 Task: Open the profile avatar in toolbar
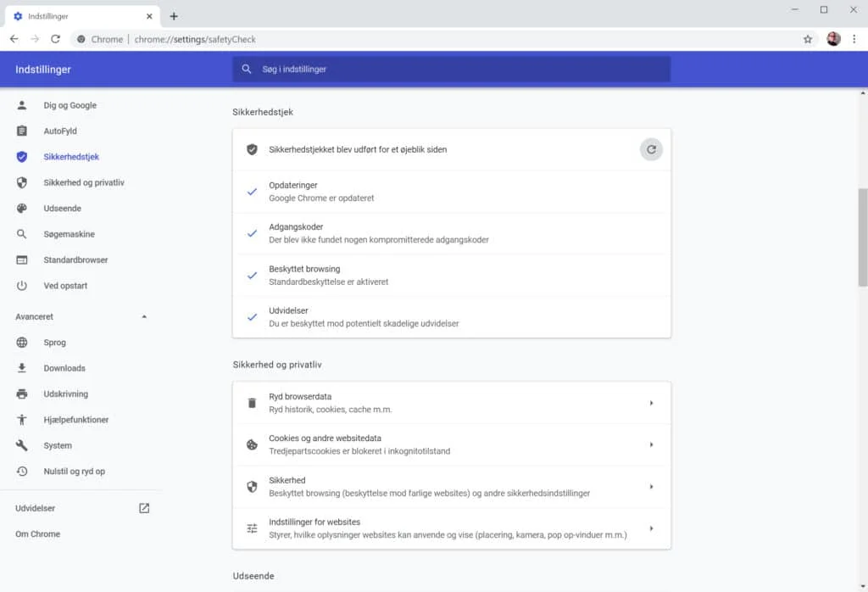tap(833, 39)
